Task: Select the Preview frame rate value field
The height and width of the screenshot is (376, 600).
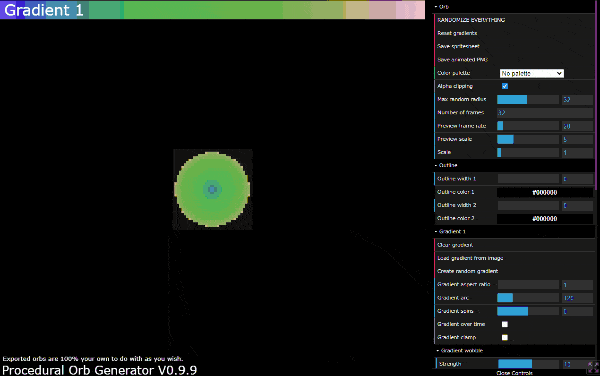Action: pos(577,126)
